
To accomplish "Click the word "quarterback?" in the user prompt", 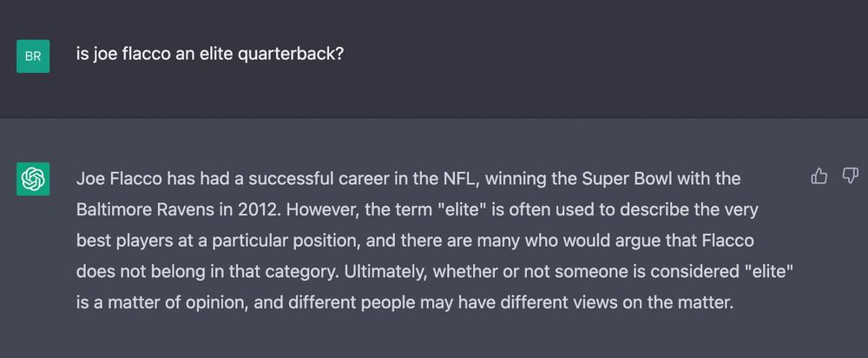I will (x=299, y=54).
